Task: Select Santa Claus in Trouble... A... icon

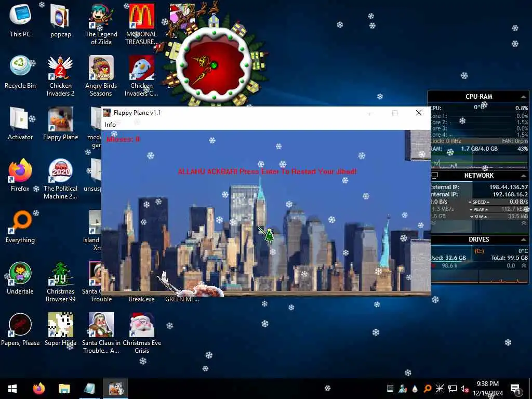Action: (101, 333)
